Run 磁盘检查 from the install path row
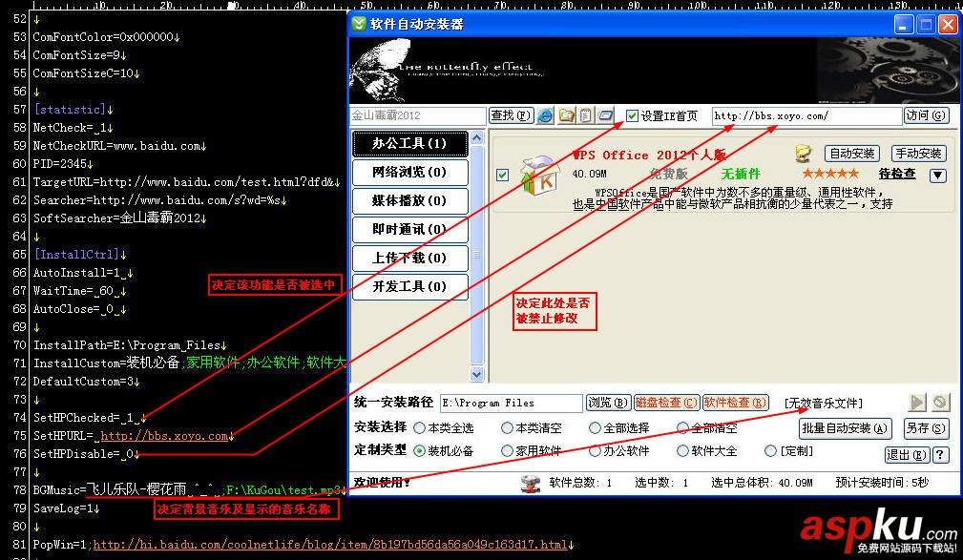The width and height of the screenshot is (963, 560). click(666, 403)
